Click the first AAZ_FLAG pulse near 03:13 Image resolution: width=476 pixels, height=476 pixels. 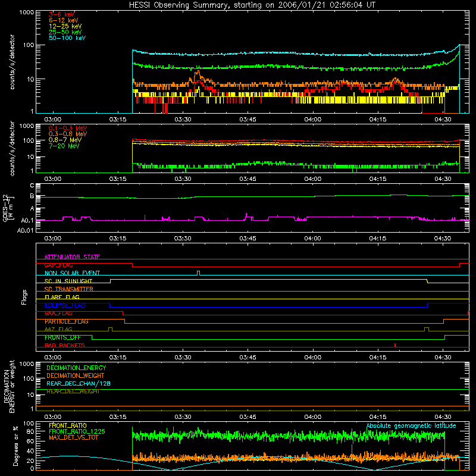(110, 330)
